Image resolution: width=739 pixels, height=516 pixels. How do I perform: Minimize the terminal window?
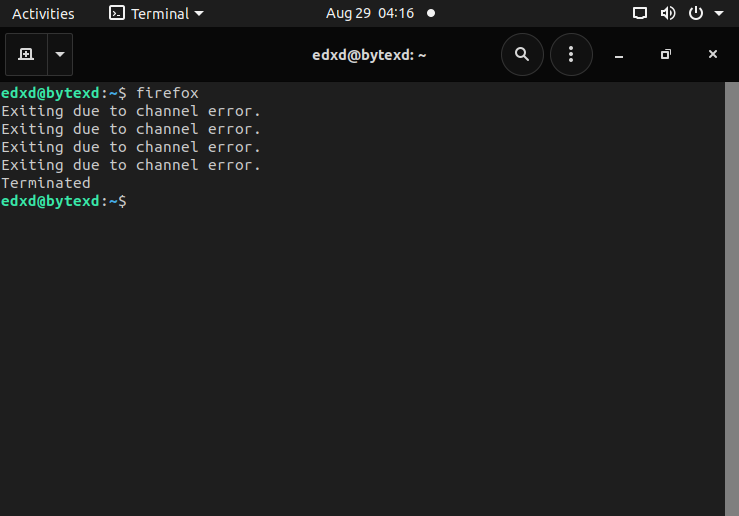click(x=618, y=55)
